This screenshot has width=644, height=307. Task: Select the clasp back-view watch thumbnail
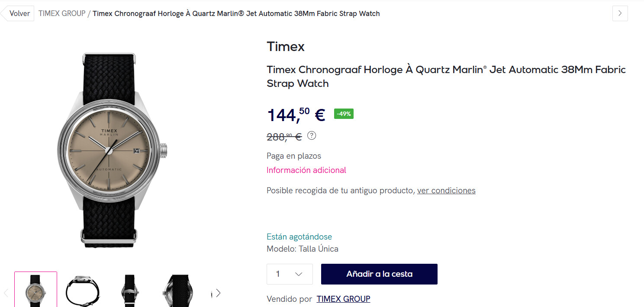pyautogui.click(x=130, y=290)
